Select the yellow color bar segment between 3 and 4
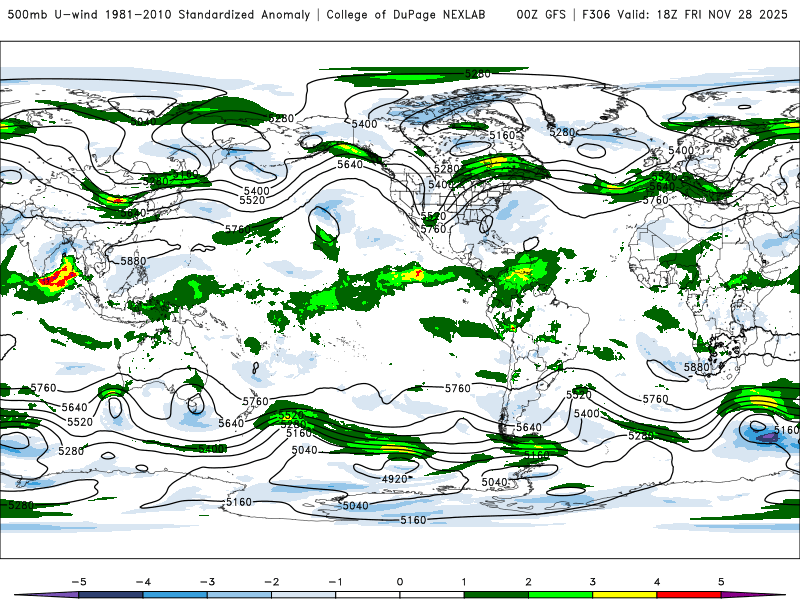The image size is (800, 600). (624, 595)
